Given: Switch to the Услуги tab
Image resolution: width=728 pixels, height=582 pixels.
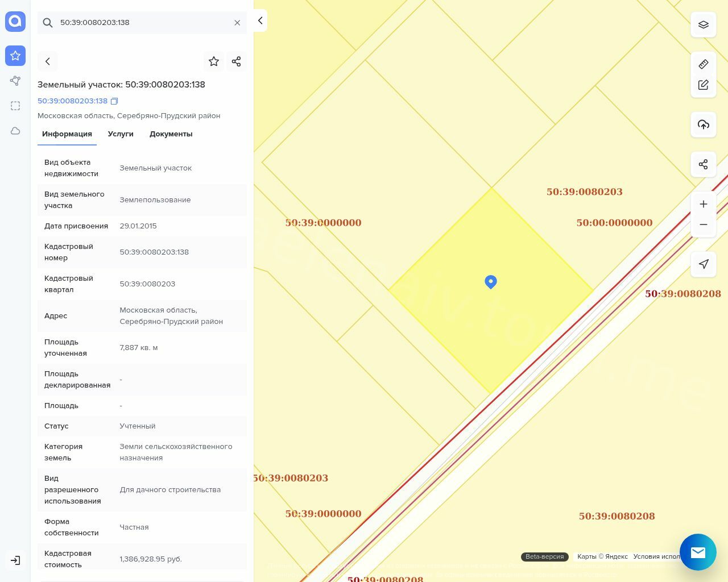Looking at the screenshot, I should tap(121, 134).
